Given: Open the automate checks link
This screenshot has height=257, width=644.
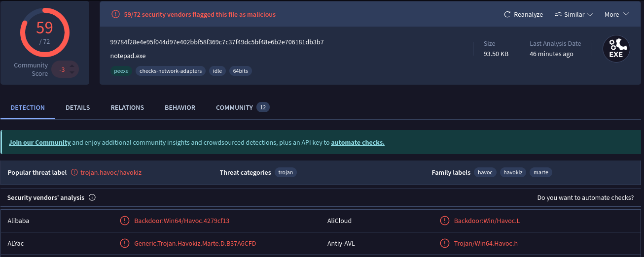Looking at the screenshot, I should (358, 142).
